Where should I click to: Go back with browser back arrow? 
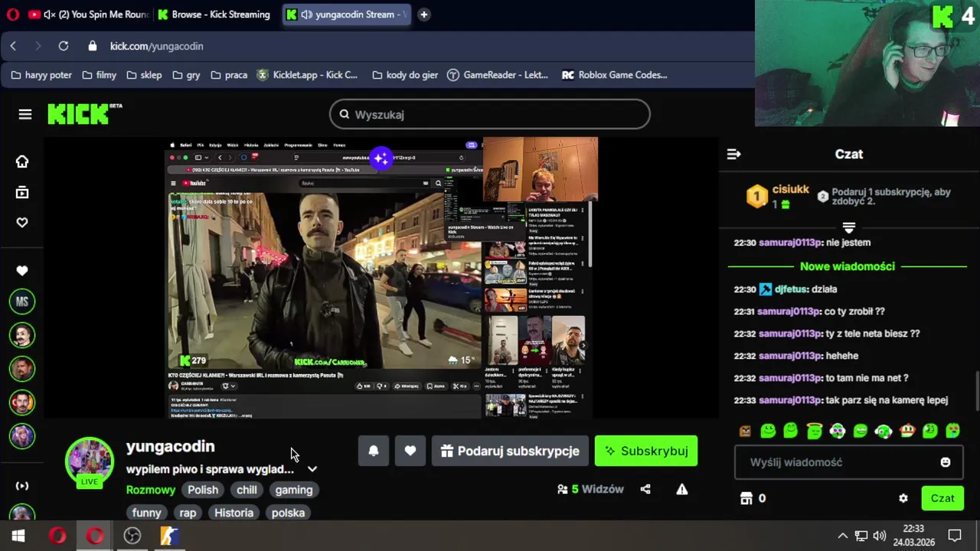(13, 46)
